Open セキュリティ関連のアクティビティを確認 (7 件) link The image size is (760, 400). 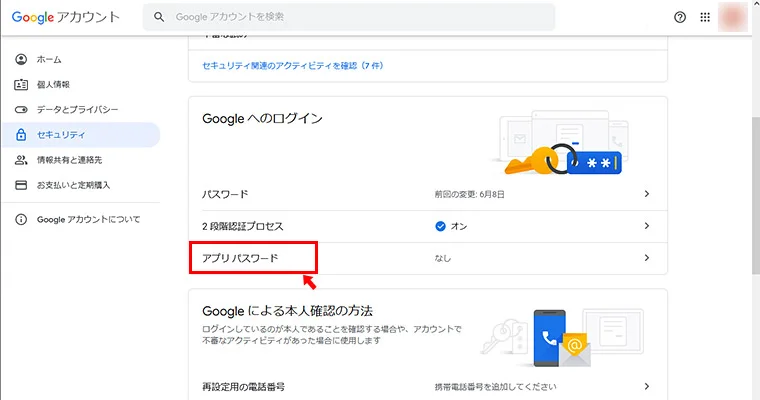pos(293,65)
